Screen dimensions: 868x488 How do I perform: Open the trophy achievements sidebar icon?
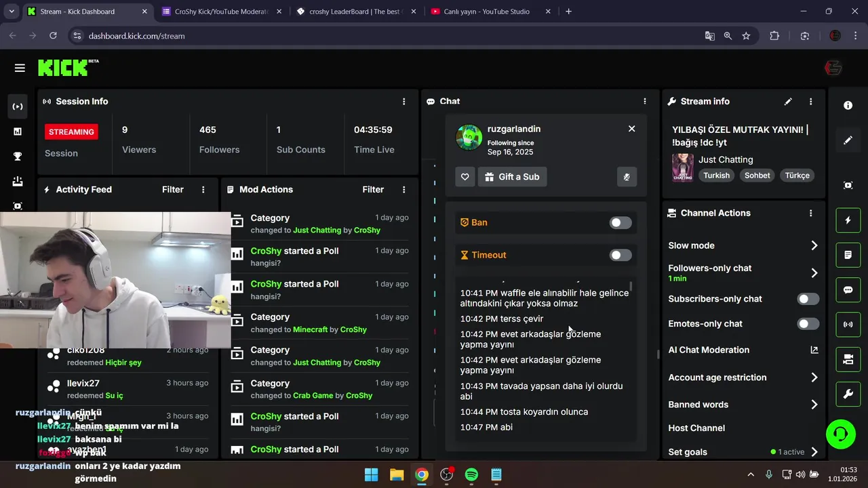point(18,157)
